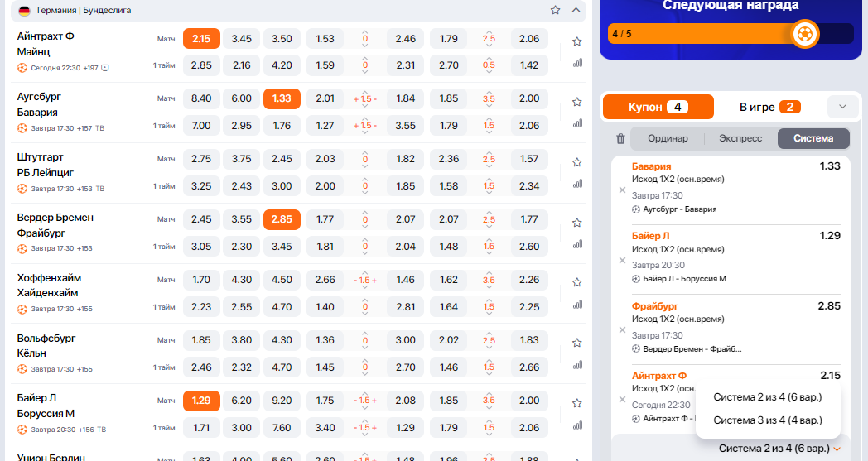Viewport: 868px width, 461px height.
Task: Remove Байер Л selection from the coupon
Action: tap(622, 260)
